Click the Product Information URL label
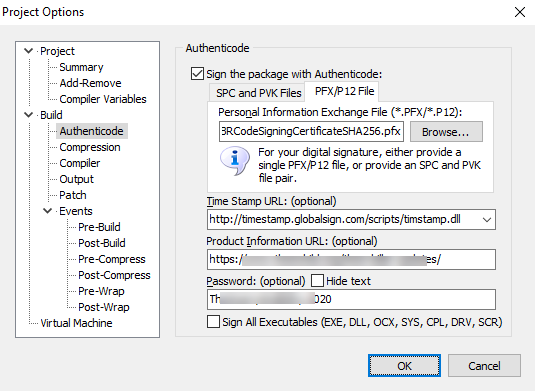This screenshot has height=391, width=535. click(292, 241)
